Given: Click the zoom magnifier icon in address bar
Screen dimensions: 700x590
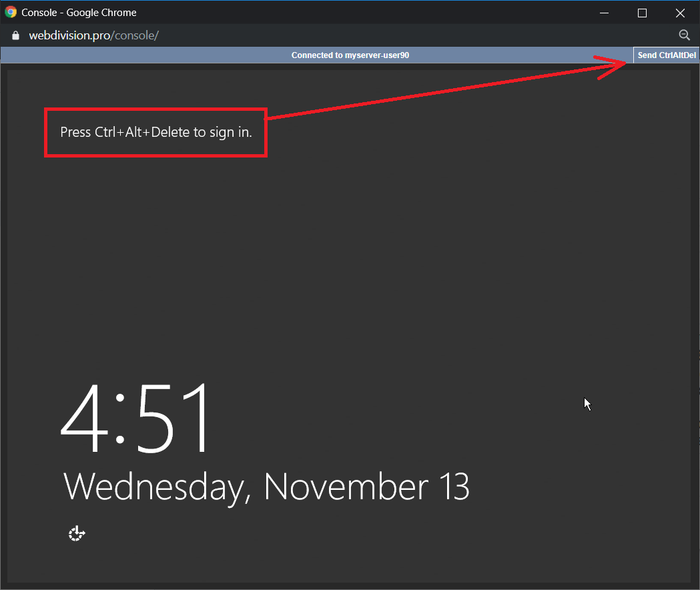Looking at the screenshot, I should pos(684,35).
